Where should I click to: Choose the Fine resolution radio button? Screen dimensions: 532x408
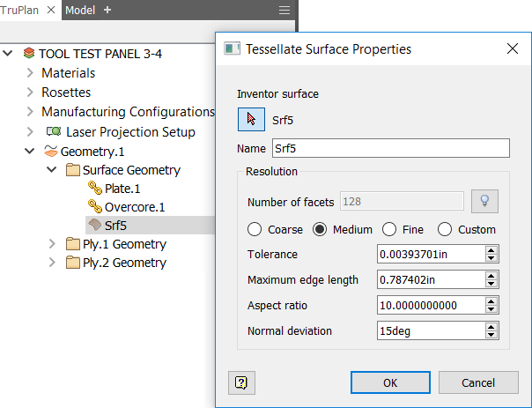click(x=388, y=230)
